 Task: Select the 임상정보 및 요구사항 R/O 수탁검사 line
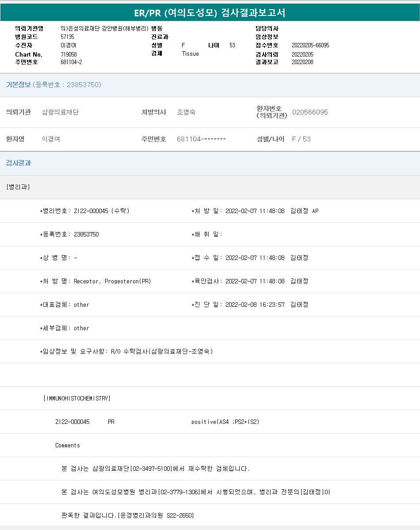(x=126, y=351)
